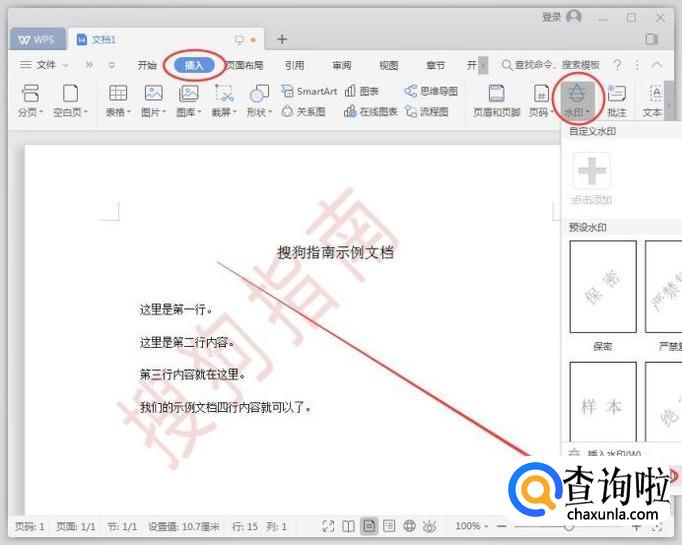Click the 流程图 flowchart button
The height and width of the screenshot is (545, 682).
point(427,112)
